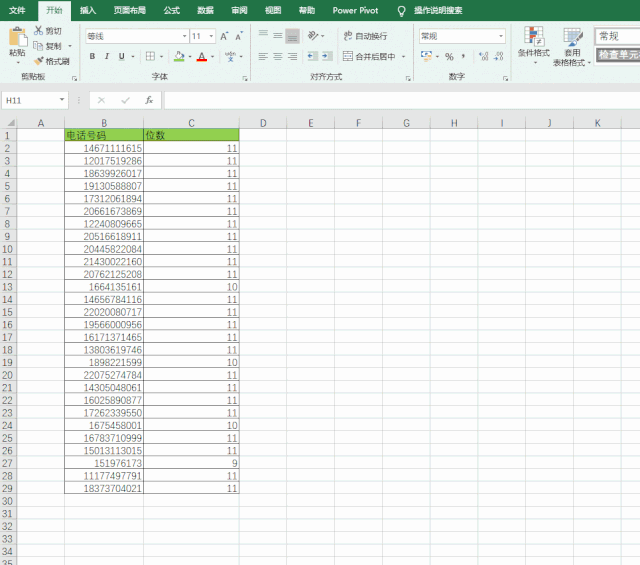Switch to Data (数据) tab

click(x=205, y=10)
